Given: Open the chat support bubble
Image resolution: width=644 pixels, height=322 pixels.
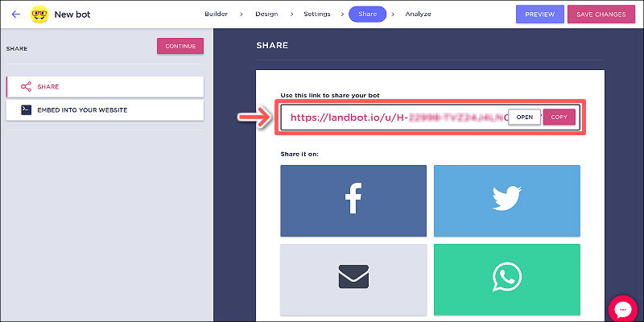Looking at the screenshot, I should click(622, 308).
